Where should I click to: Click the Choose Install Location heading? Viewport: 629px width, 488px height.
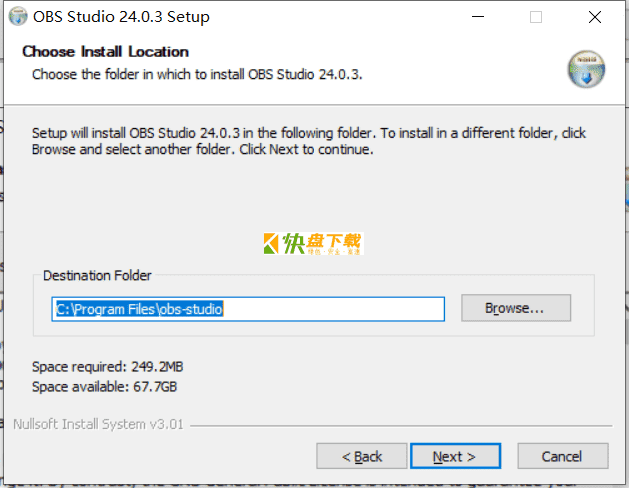coord(106,52)
